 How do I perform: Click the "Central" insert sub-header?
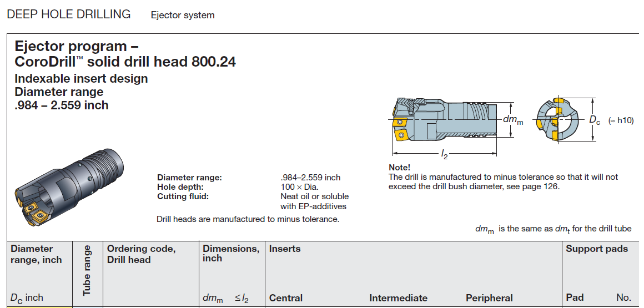coord(286,298)
